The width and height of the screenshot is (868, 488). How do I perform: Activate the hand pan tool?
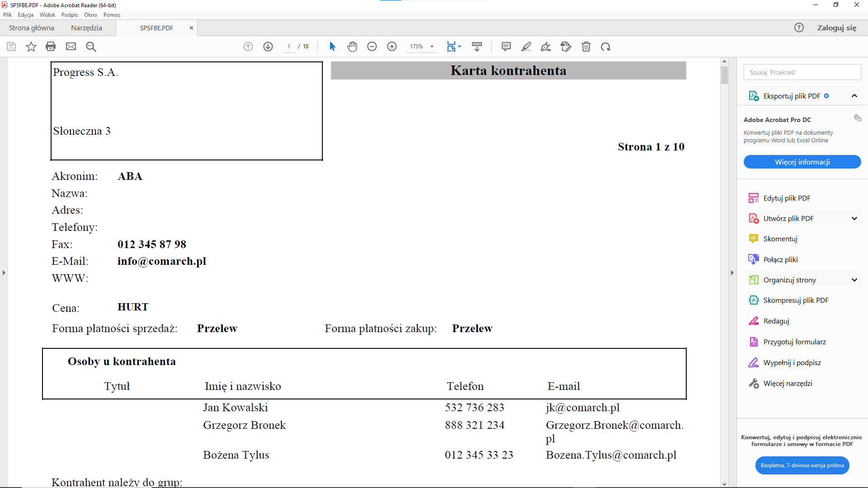click(352, 47)
